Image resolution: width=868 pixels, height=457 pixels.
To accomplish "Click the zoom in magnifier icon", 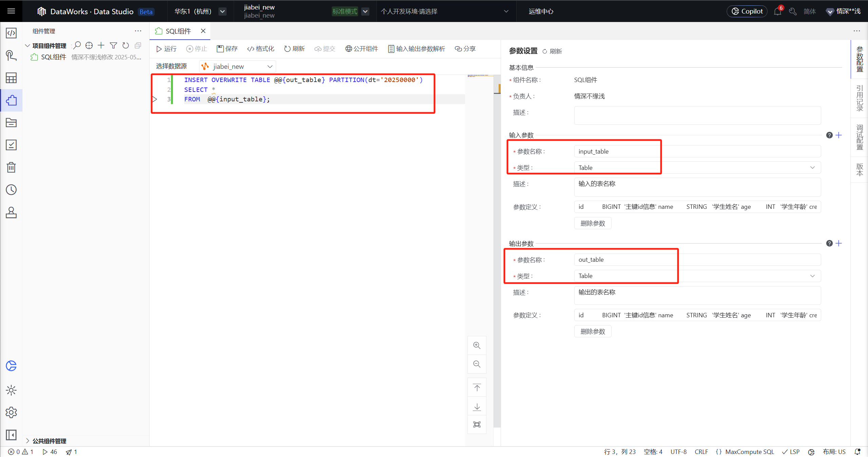I will tap(477, 345).
